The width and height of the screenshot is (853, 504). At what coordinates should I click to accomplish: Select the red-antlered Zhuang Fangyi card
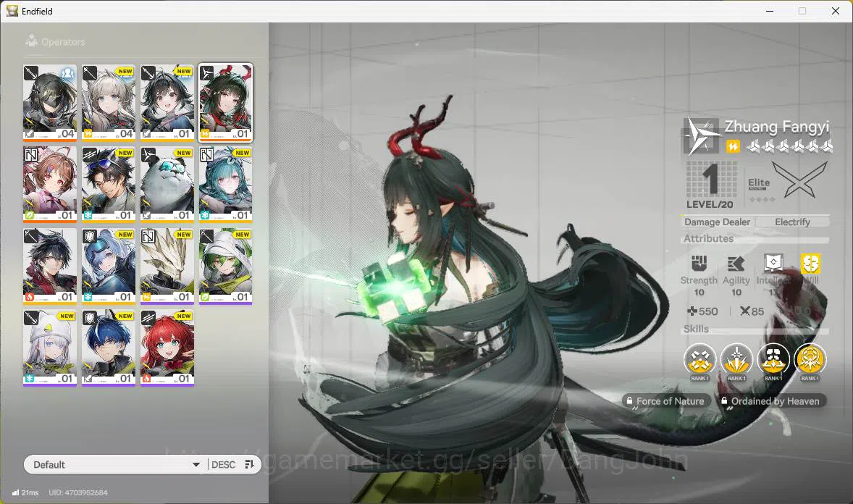226,103
